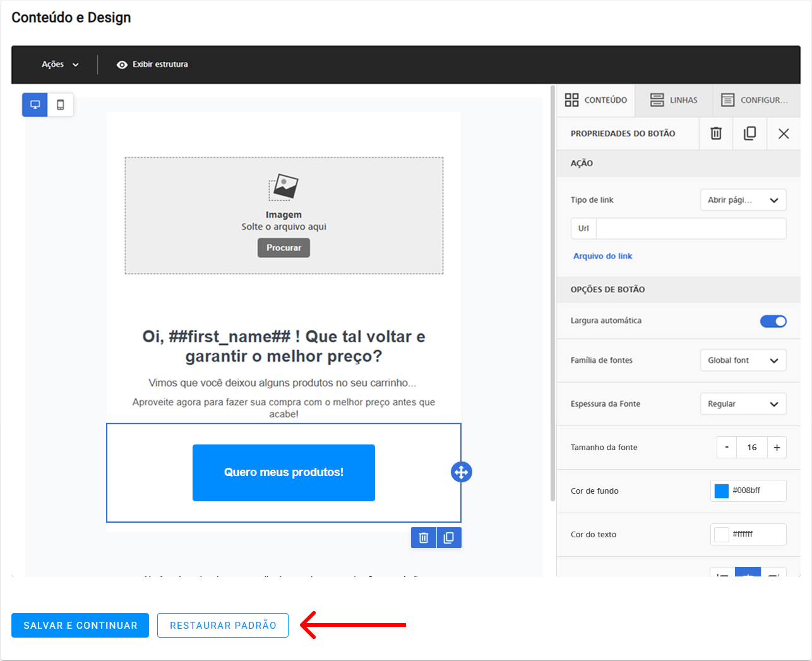
Task: Switch to desktop preview mode
Action: point(35,105)
